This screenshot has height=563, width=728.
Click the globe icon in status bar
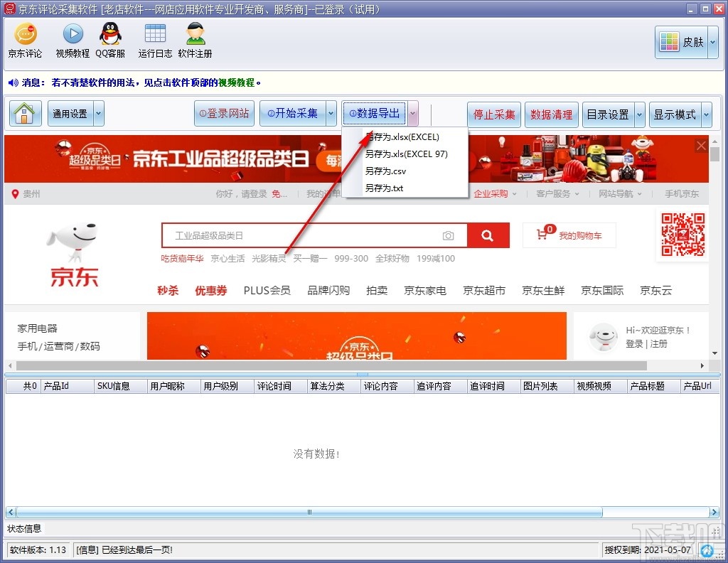(x=707, y=550)
